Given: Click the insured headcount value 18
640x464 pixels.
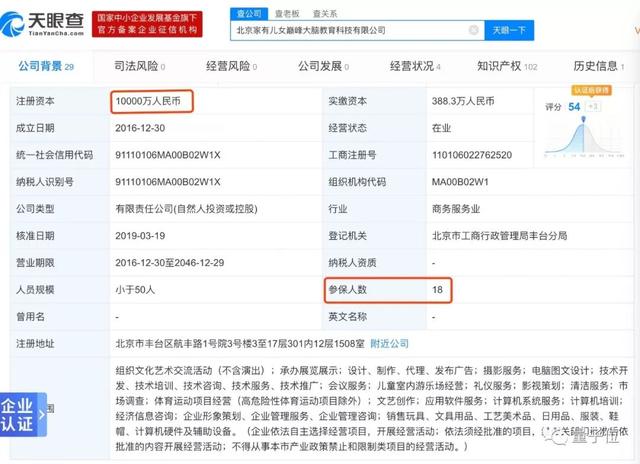Looking at the screenshot, I should [437, 290].
